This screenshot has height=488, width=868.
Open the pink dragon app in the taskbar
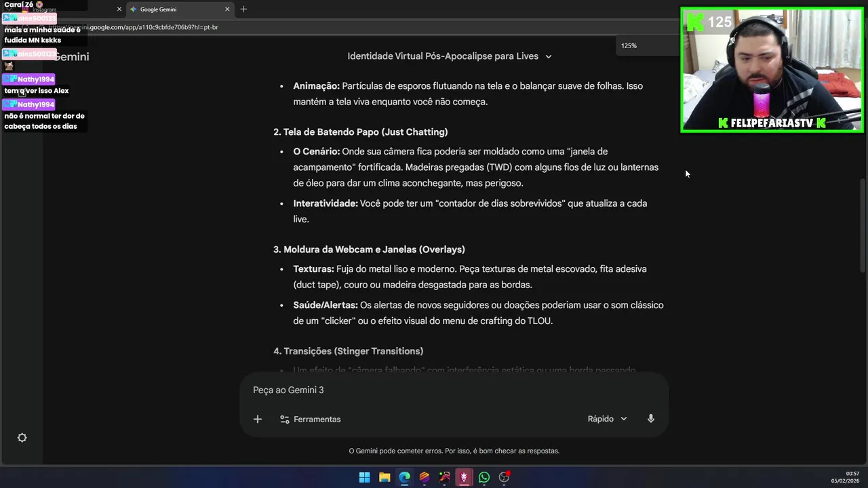coord(464,477)
